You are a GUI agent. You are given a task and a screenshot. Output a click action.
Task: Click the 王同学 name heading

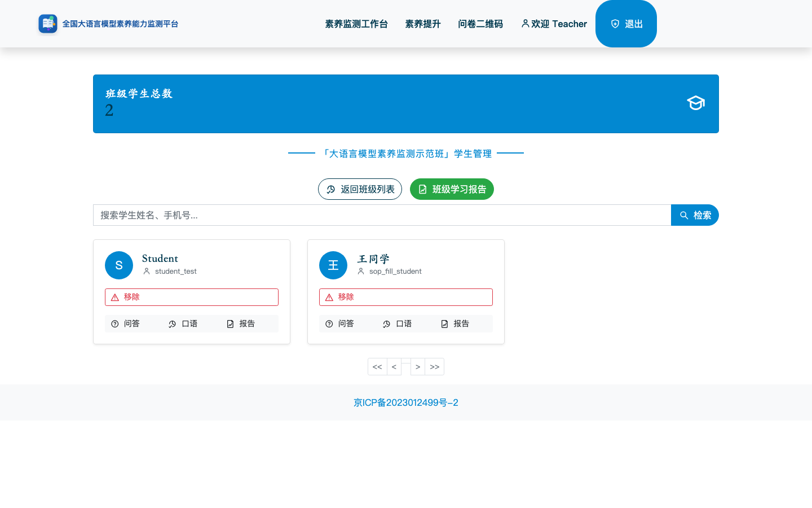coord(373,259)
